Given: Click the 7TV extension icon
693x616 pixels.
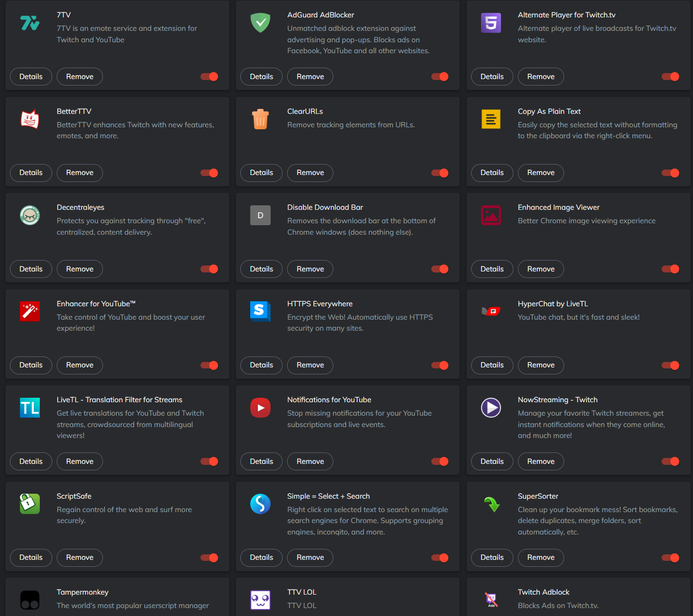Looking at the screenshot, I should 30,23.
